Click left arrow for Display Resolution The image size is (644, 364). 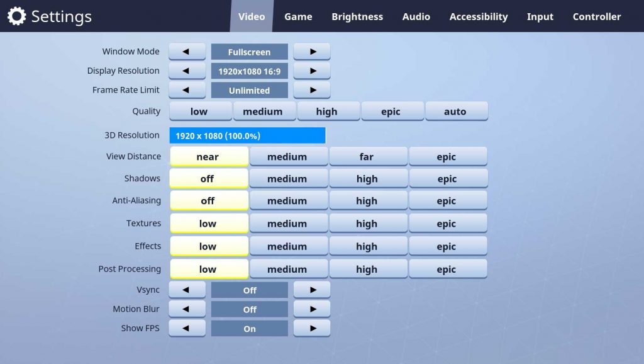187,71
